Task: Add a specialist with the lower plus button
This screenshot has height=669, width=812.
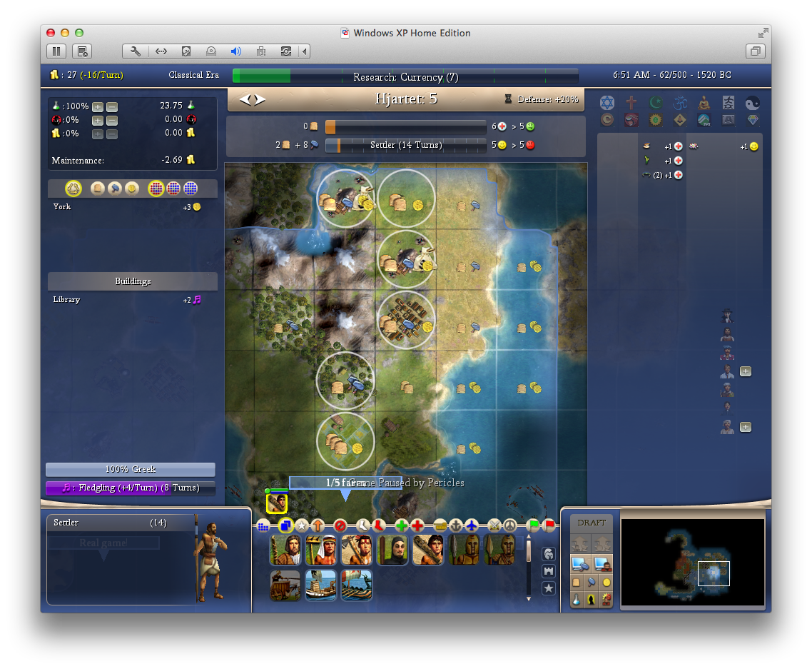Action: [x=745, y=427]
